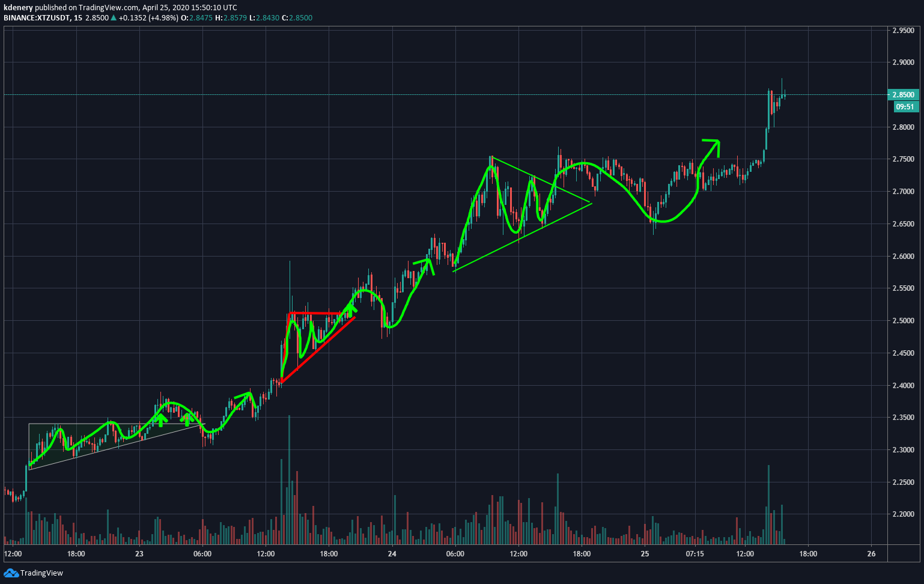Image resolution: width=924 pixels, height=584 pixels.
Task: Click the 2.6500 price axis label
Action: click(903, 224)
